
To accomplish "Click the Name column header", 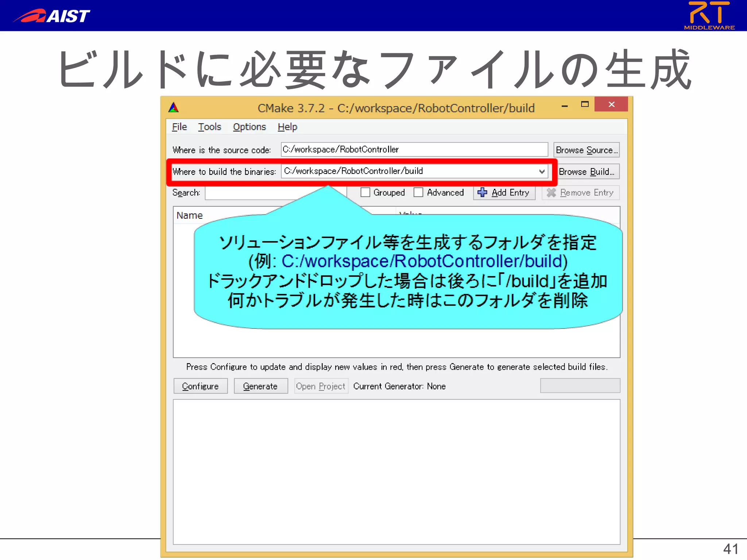I will click(189, 215).
